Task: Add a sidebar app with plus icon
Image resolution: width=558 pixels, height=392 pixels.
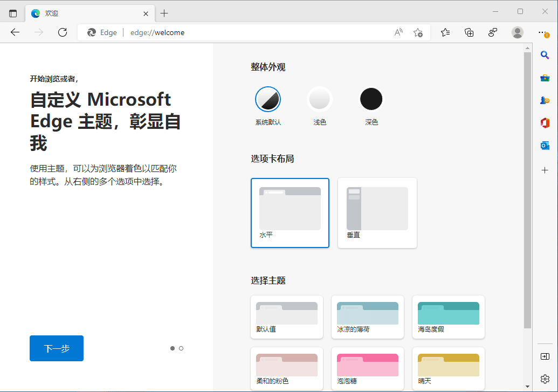Action: pyautogui.click(x=545, y=170)
